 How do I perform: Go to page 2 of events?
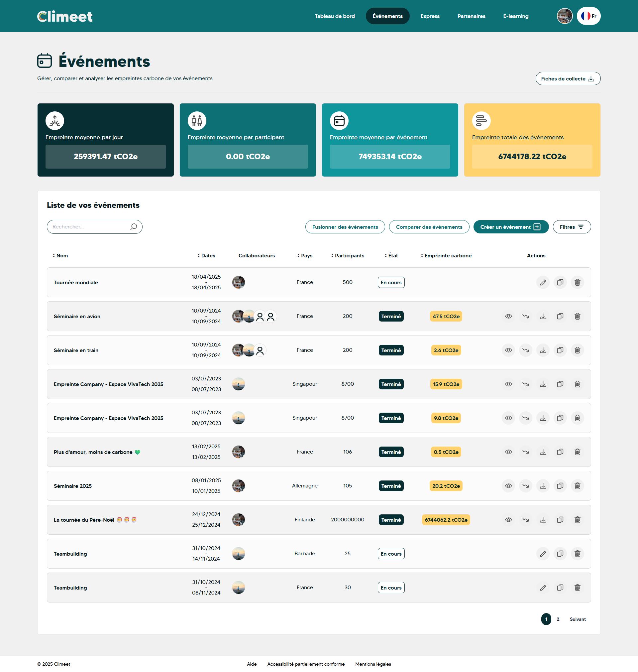[x=558, y=619]
